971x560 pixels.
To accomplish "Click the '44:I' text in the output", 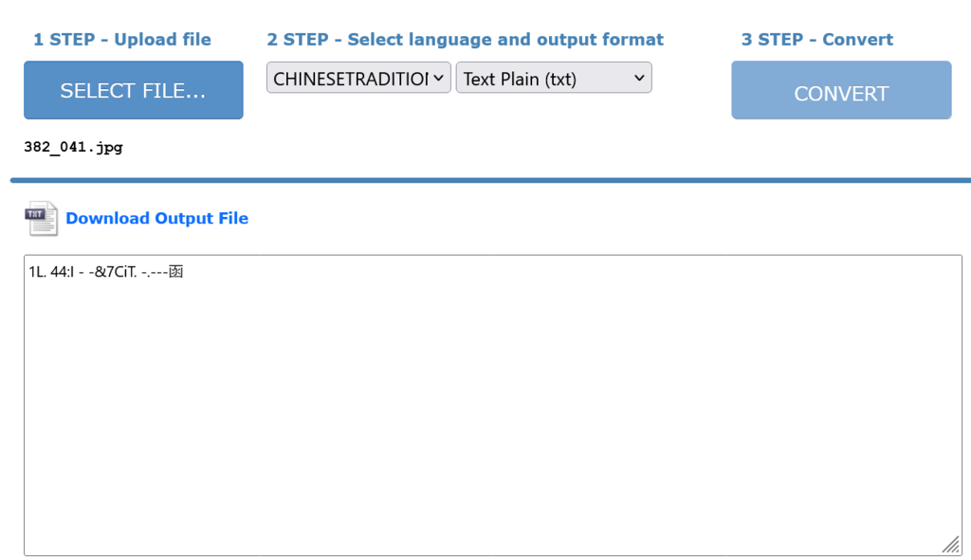I will click(62, 272).
